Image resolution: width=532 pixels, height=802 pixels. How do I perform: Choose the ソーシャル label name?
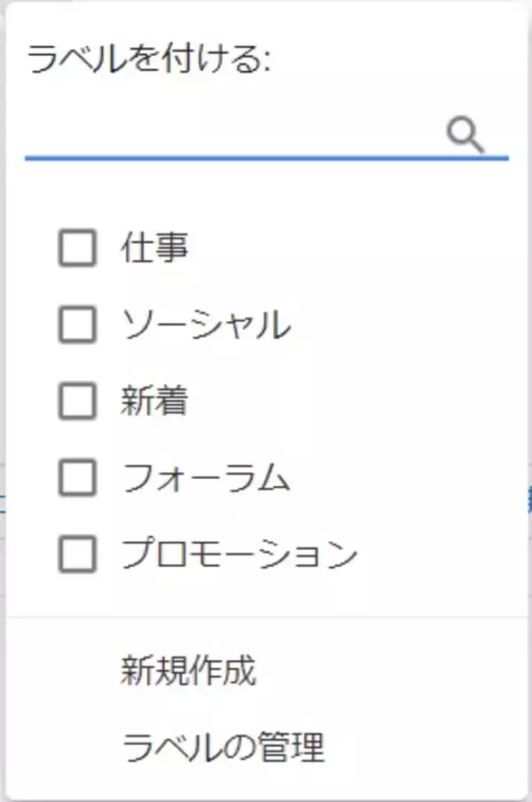coord(205,326)
